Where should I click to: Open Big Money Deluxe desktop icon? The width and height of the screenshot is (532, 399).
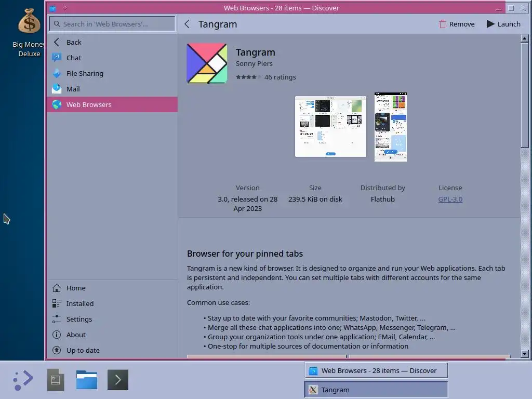click(29, 33)
